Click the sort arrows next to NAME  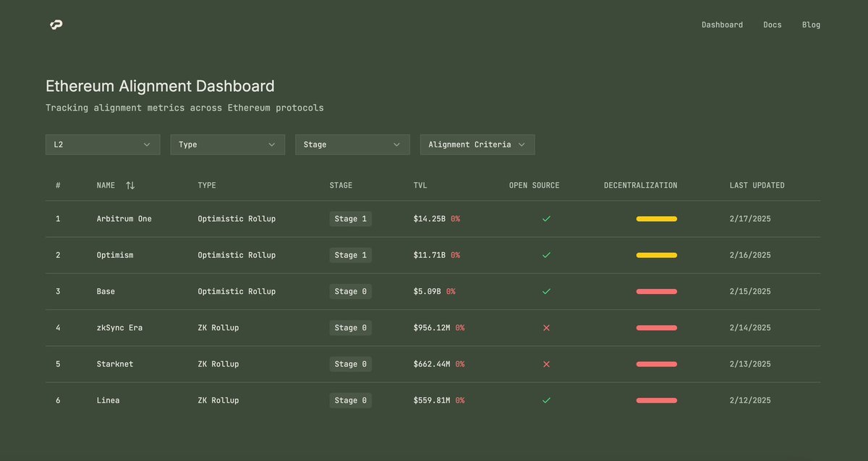130,186
